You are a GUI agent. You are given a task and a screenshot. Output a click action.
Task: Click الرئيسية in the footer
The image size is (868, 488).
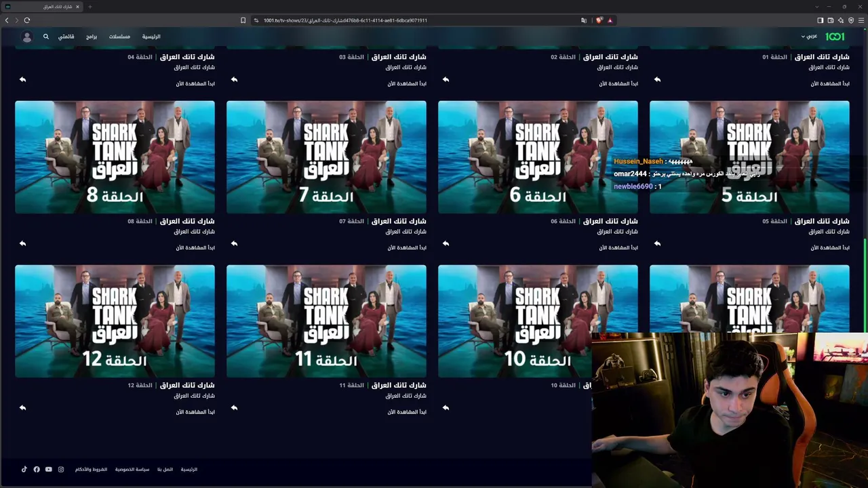[189, 469]
